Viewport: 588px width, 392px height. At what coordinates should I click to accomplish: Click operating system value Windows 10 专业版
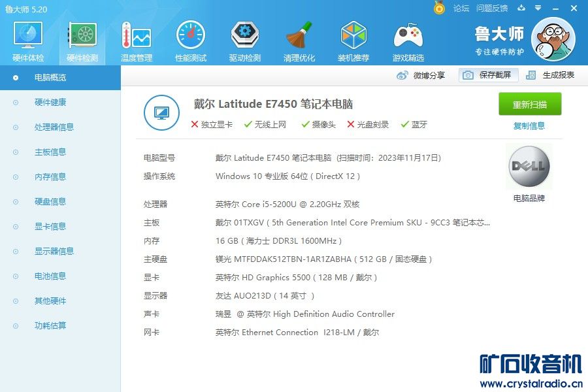[x=287, y=176]
